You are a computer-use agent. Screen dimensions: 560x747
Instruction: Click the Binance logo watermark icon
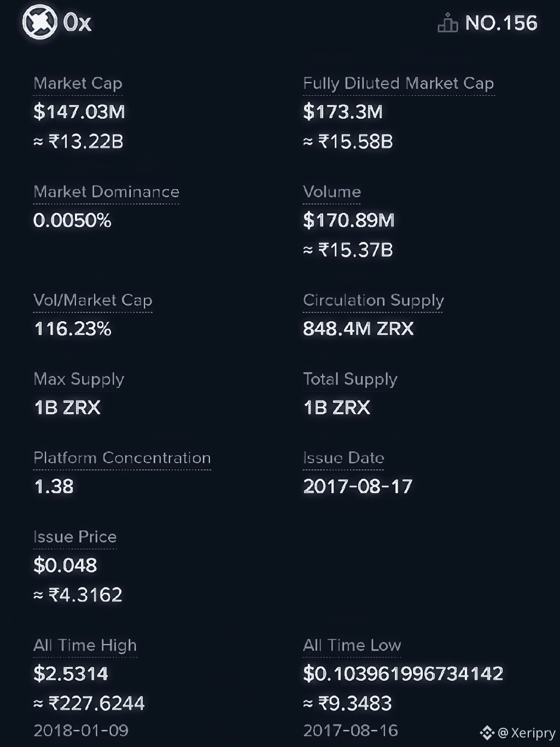coord(487,732)
